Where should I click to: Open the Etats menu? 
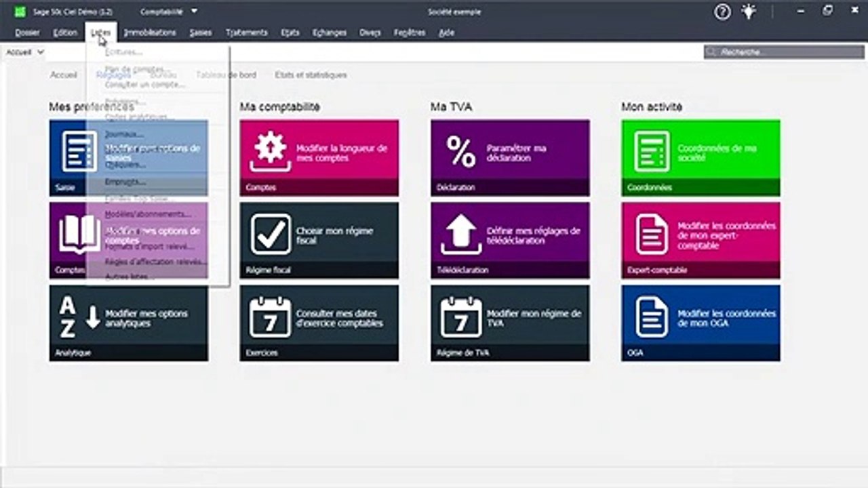pos(290,33)
